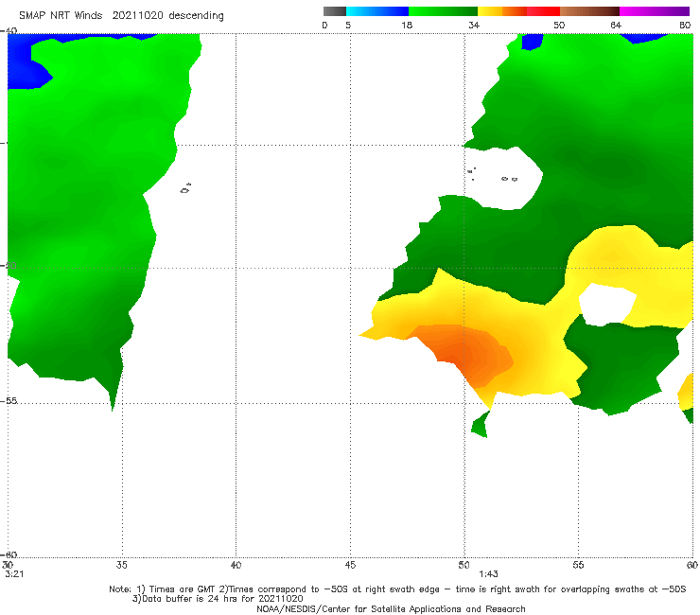This screenshot has width=700, height=615.
Task: Click the colorbar label '18'
Action: pyautogui.click(x=407, y=26)
